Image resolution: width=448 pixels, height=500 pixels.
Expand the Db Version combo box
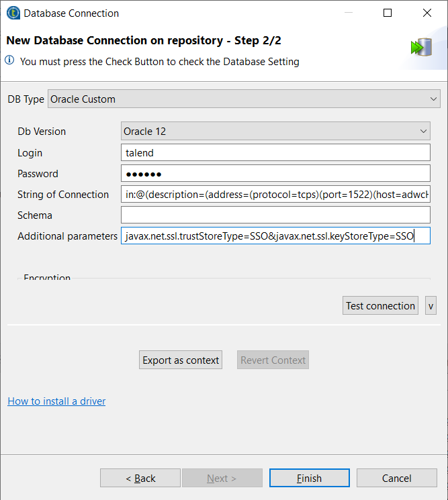pos(275,132)
